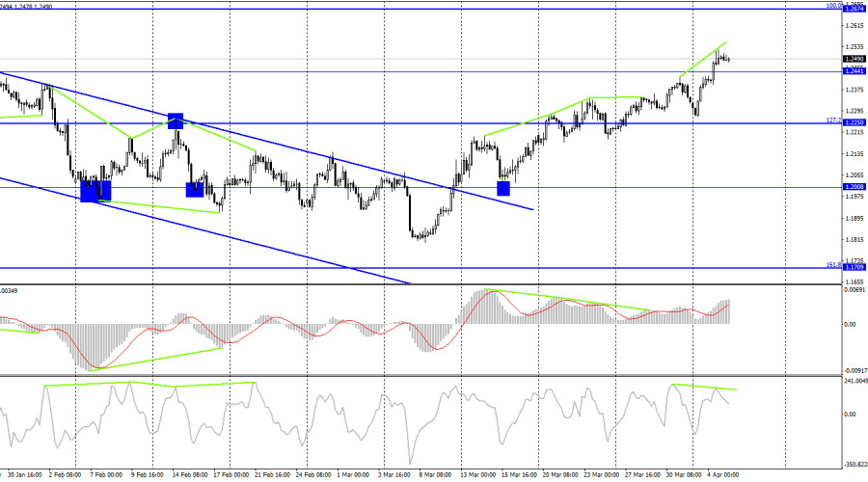
Task: Click the 20 Mar 08:00 time label
Action: tap(560, 475)
